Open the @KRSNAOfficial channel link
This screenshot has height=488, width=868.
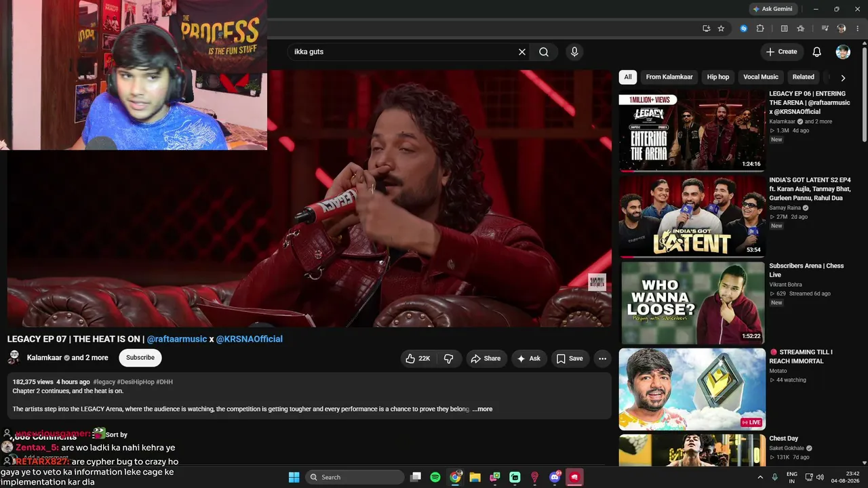250,339
